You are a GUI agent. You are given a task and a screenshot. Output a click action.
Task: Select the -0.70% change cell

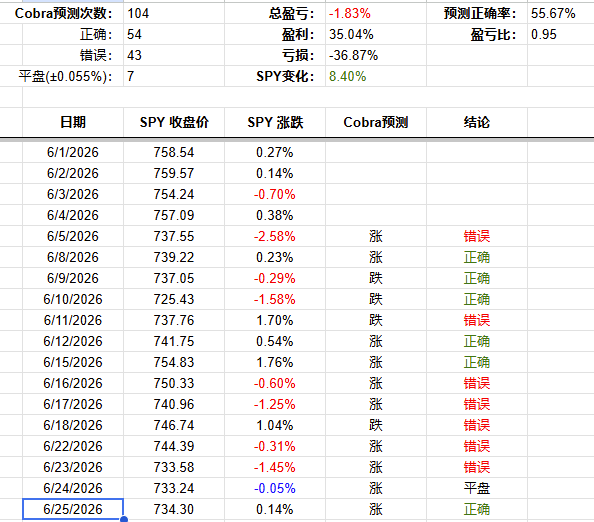click(x=275, y=194)
